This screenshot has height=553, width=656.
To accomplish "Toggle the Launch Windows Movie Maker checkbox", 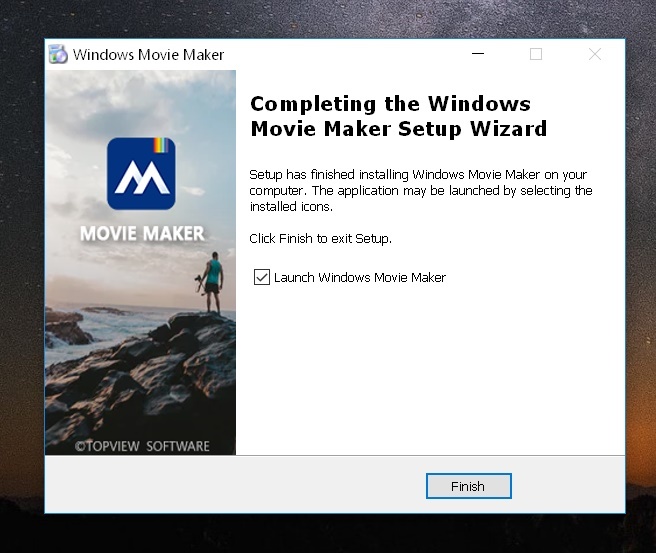I will pos(262,277).
